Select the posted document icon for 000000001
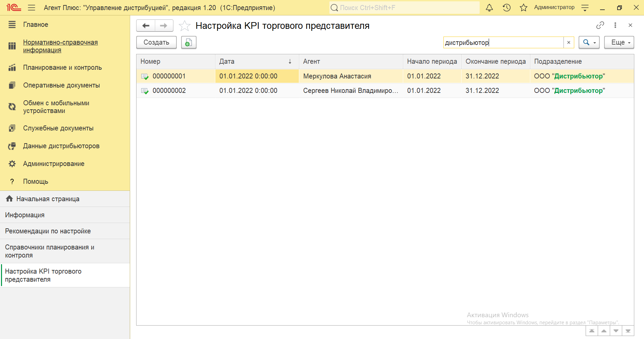 click(145, 76)
